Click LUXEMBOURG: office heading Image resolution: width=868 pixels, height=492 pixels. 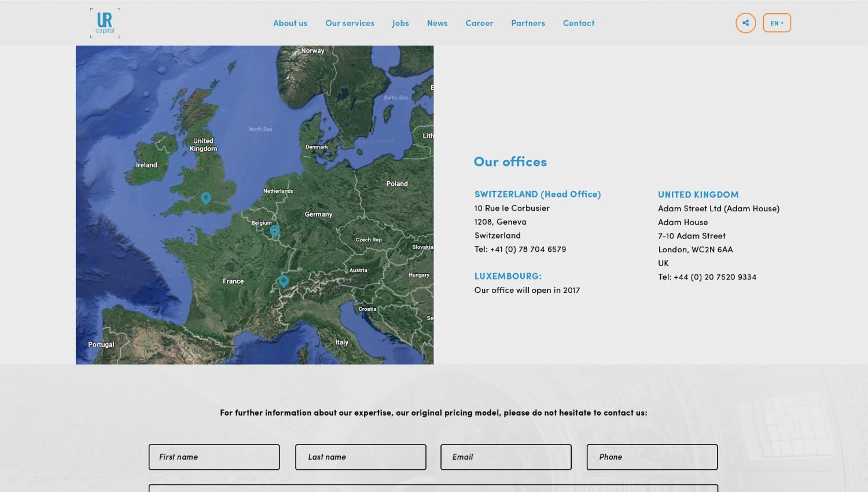click(x=508, y=276)
